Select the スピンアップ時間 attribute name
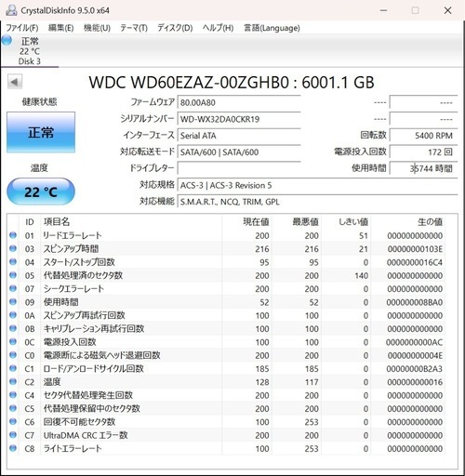The image size is (465, 476). (71, 248)
